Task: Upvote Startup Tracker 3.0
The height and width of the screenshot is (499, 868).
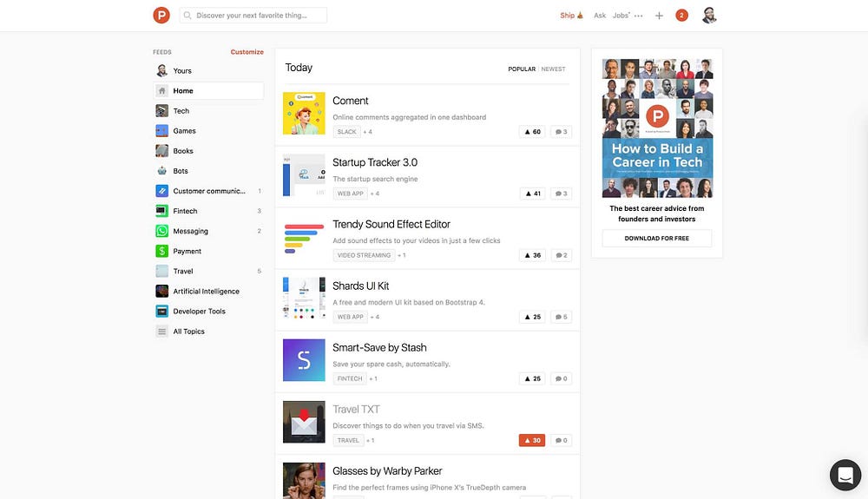Action: pyautogui.click(x=532, y=194)
